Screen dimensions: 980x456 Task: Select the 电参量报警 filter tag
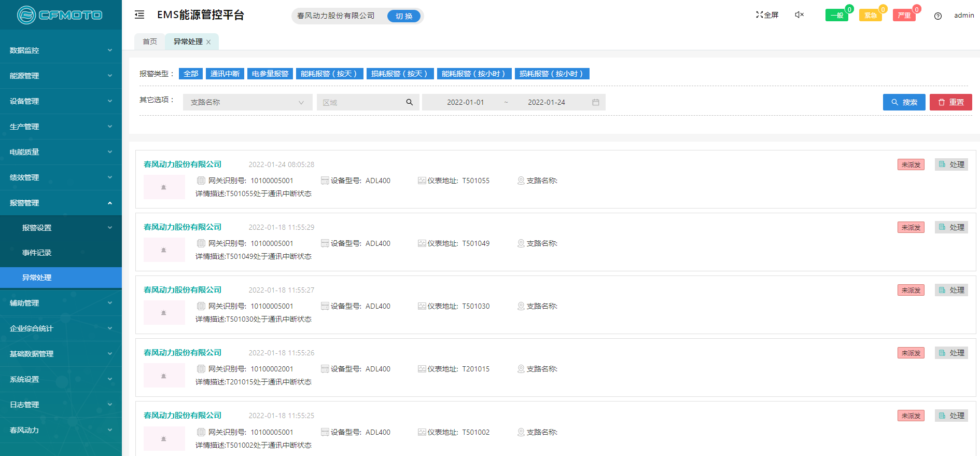270,74
